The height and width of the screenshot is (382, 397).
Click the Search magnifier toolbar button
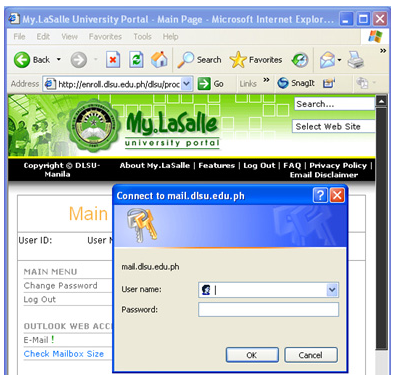point(199,60)
